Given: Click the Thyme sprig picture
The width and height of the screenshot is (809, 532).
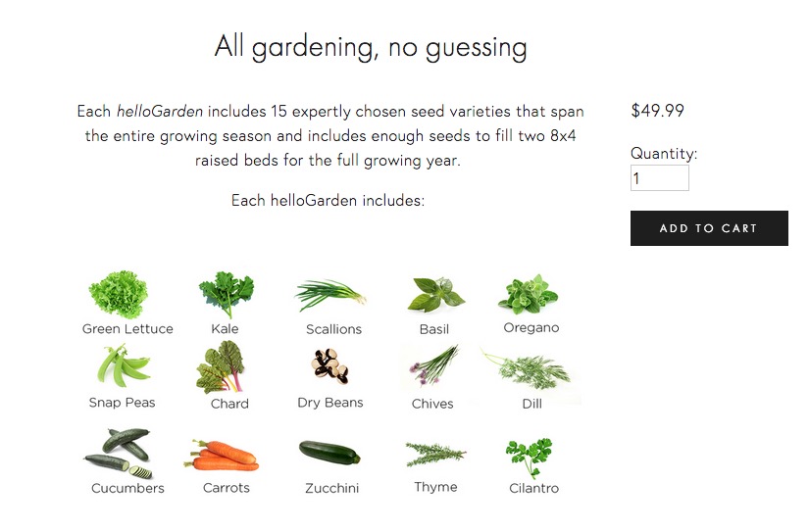Looking at the screenshot, I should pyautogui.click(x=435, y=454).
